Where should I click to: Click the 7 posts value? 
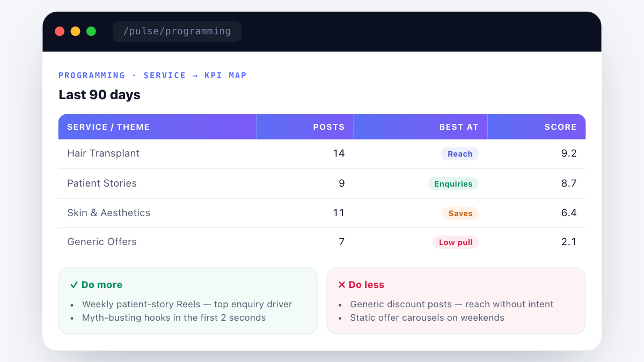(342, 242)
